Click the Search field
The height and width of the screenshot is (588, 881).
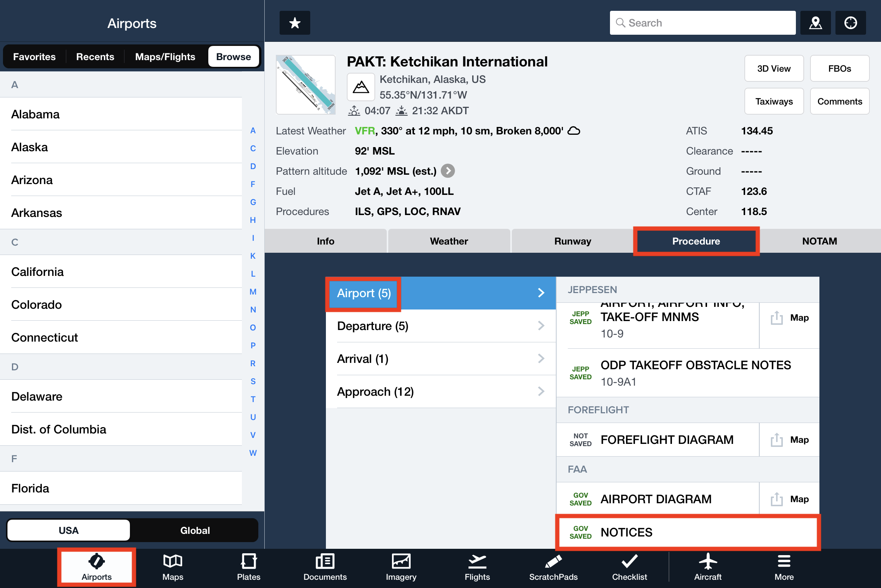click(x=703, y=23)
